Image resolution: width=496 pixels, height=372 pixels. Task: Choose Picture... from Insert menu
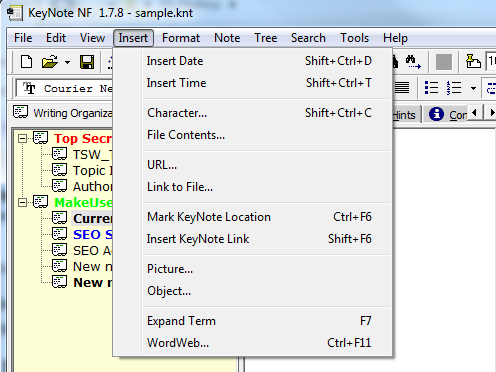pos(253,269)
